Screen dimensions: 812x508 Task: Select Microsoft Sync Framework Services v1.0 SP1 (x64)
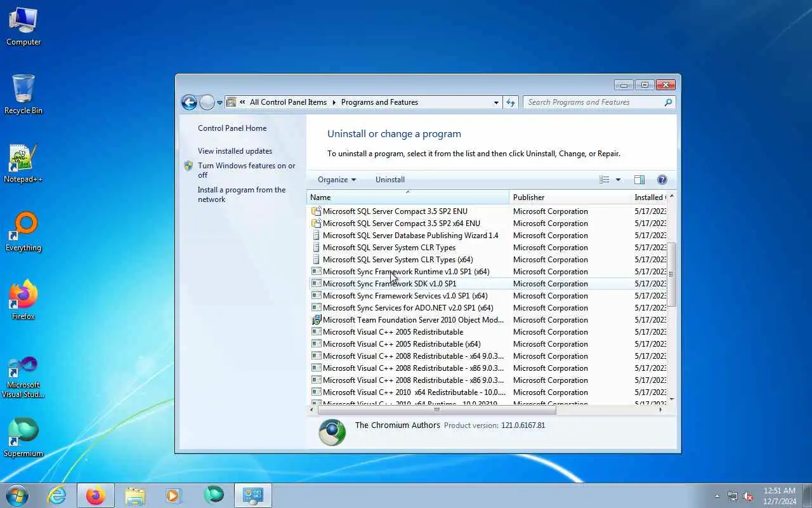point(487,296)
